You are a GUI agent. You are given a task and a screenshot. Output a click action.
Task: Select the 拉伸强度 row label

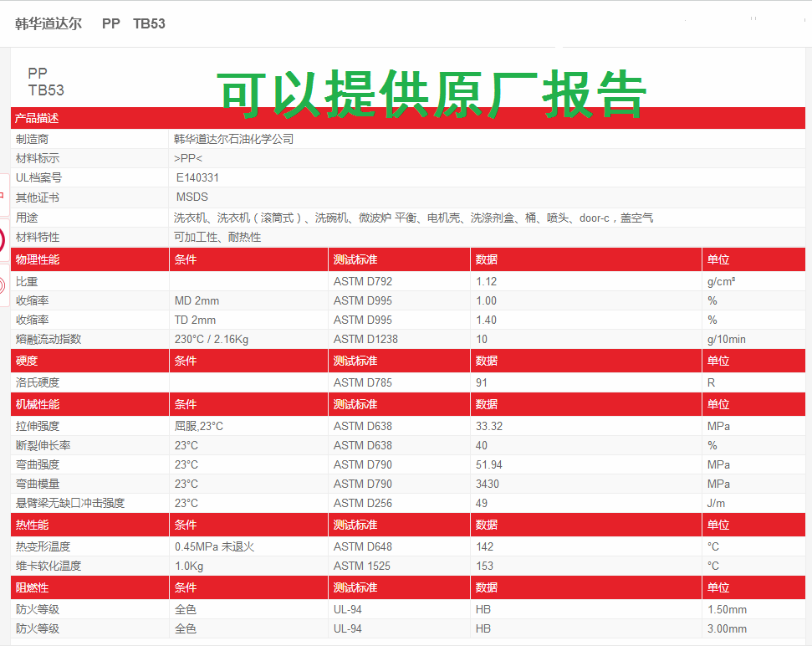(38, 426)
